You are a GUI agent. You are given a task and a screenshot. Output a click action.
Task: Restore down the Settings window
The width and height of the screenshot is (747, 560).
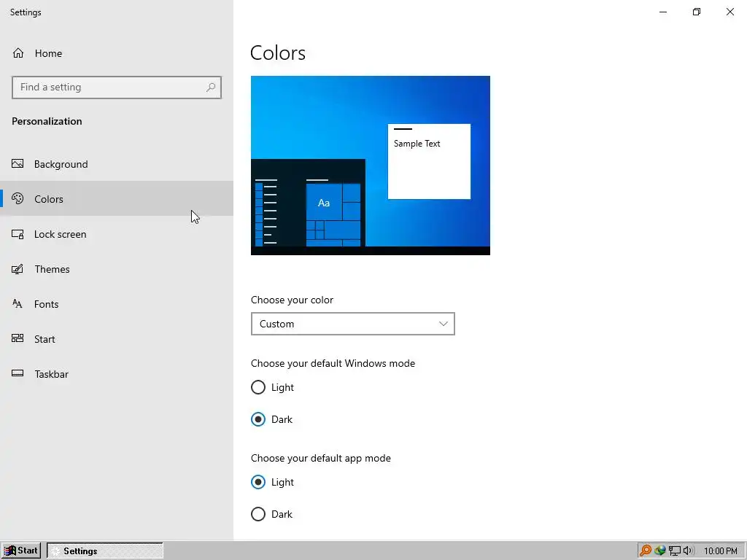click(x=697, y=12)
